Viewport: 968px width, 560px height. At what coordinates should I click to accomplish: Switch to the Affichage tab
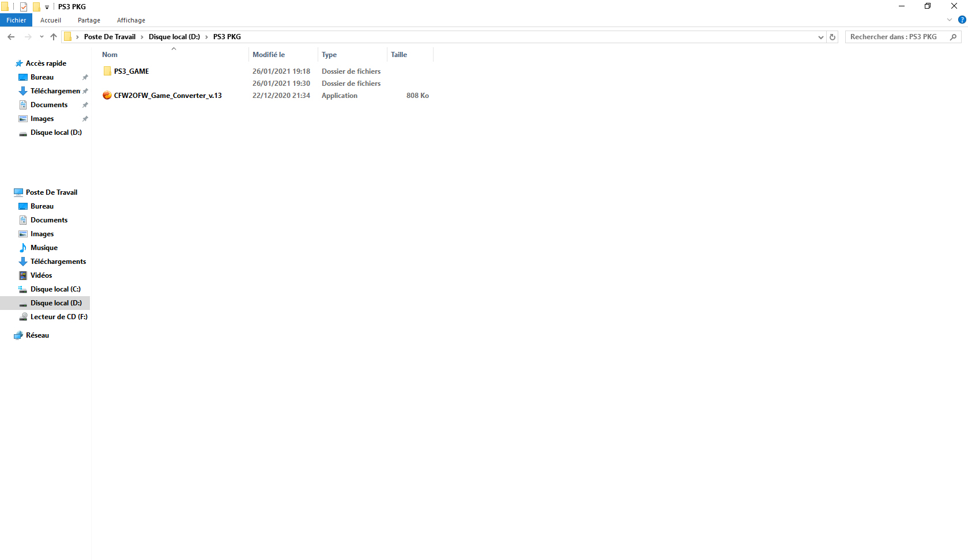(131, 20)
